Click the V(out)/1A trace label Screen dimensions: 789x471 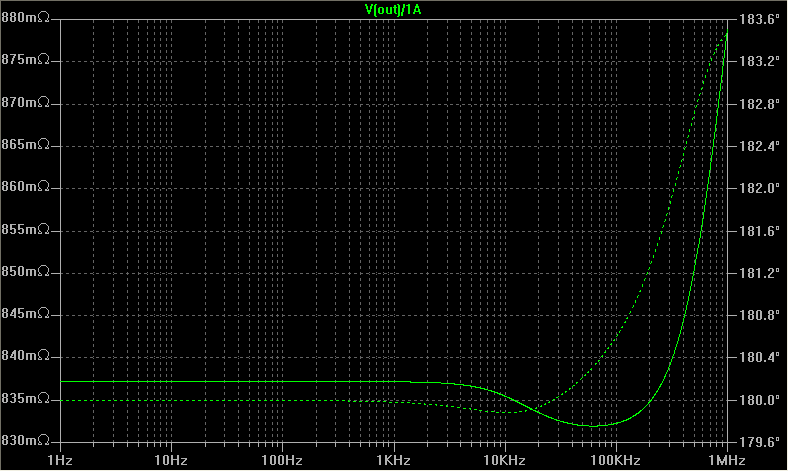392,10
